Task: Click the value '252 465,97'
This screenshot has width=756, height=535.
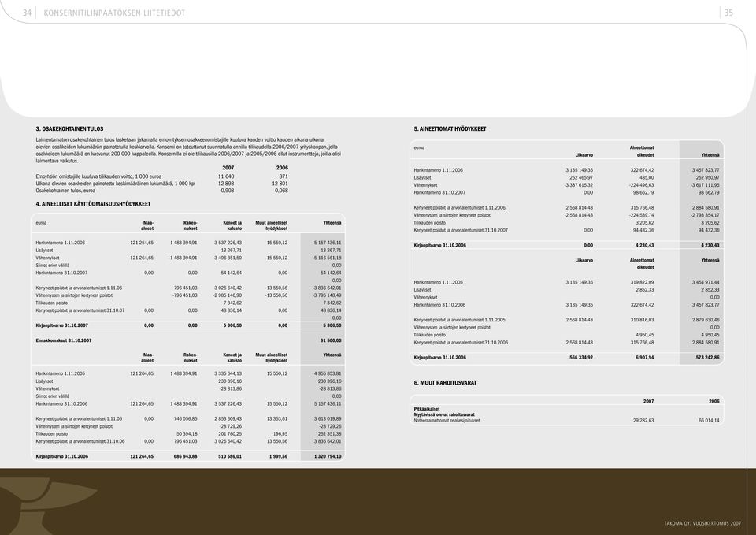Action: (581, 178)
